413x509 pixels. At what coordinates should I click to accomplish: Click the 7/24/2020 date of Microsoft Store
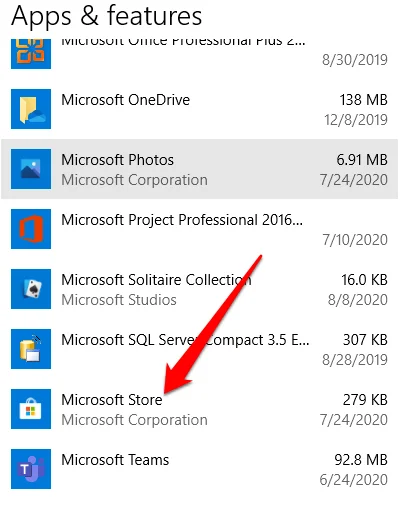pyautogui.click(x=354, y=420)
